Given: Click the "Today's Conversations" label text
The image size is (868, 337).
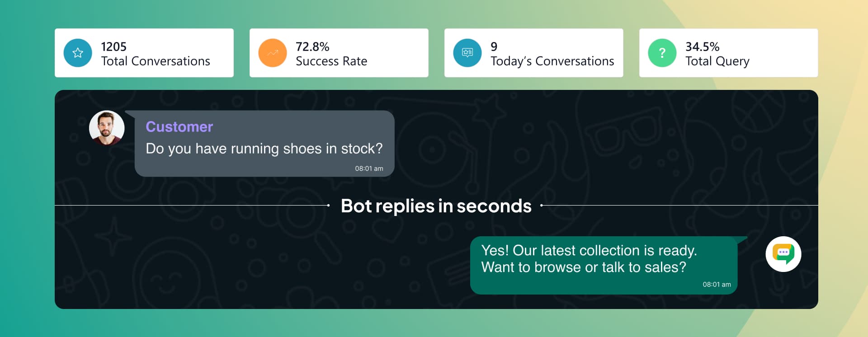Looking at the screenshot, I should 552,61.
